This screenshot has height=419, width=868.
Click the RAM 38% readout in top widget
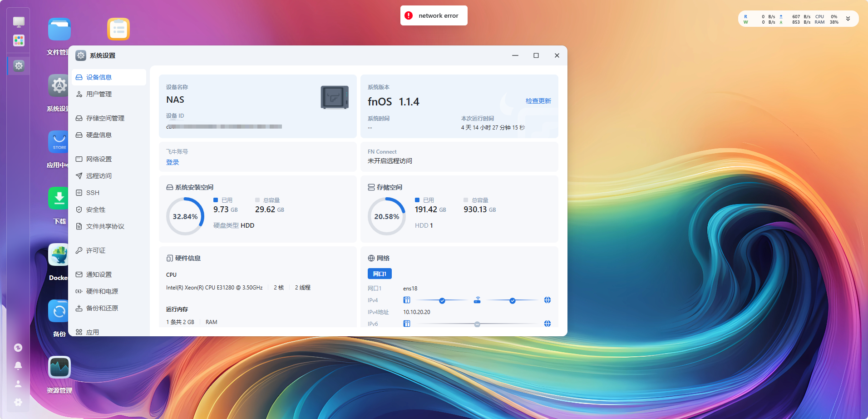click(x=827, y=22)
